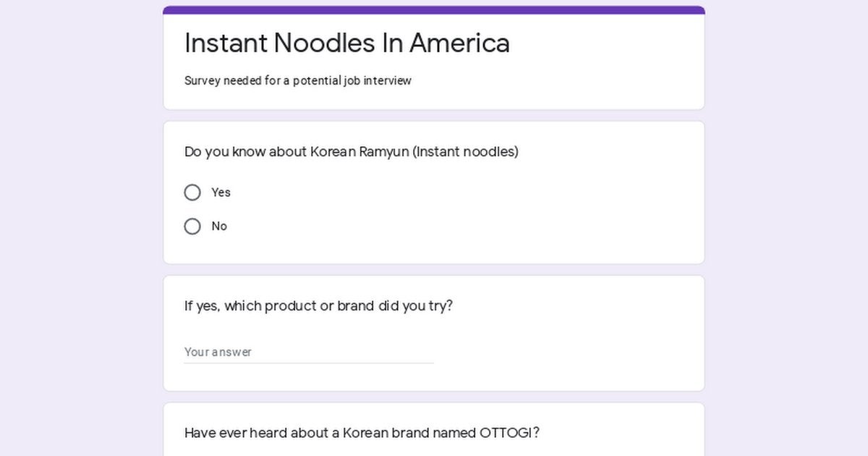This screenshot has width=868, height=456.
Task: Click the "which product or brand" question heading
Action: (x=319, y=306)
